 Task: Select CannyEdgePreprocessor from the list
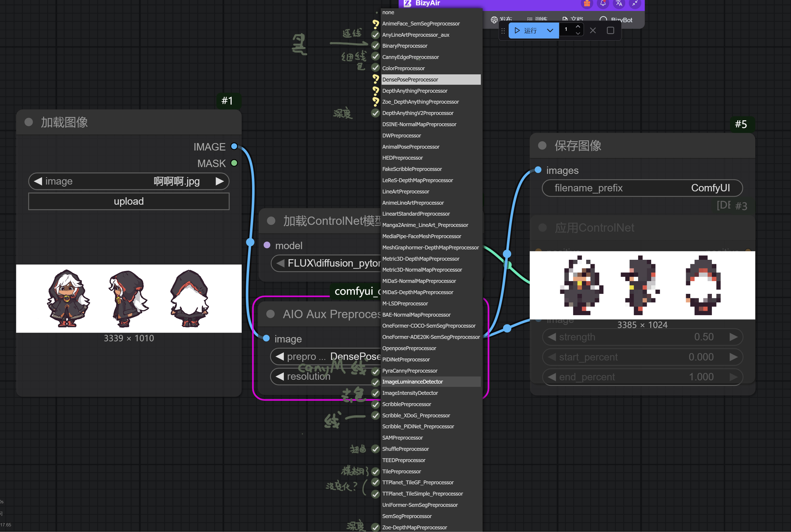pyautogui.click(x=410, y=57)
